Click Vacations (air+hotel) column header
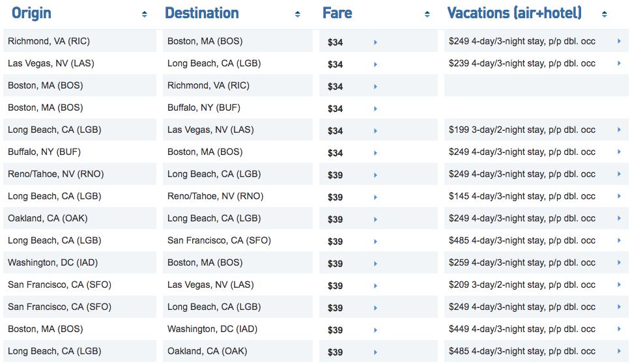 [x=514, y=13]
